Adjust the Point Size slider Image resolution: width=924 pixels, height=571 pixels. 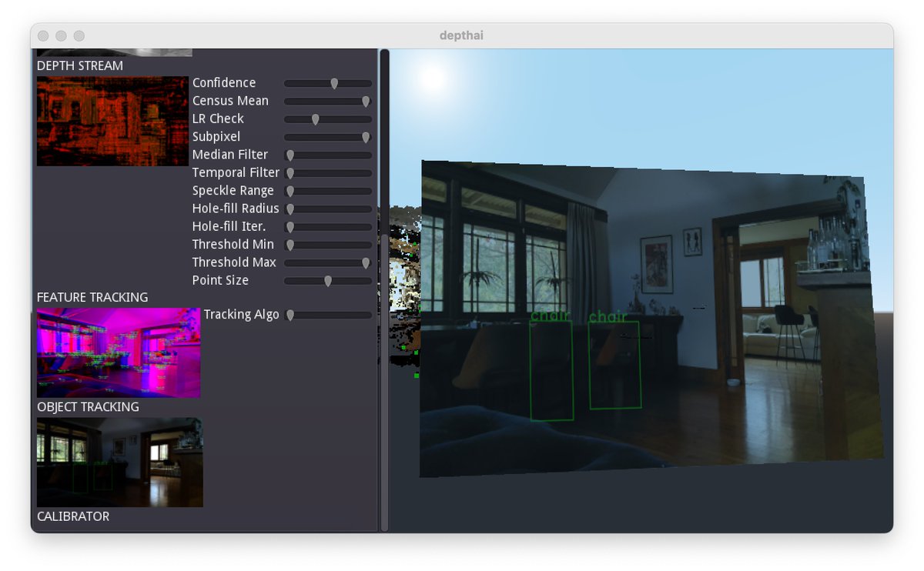pyautogui.click(x=328, y=281)
